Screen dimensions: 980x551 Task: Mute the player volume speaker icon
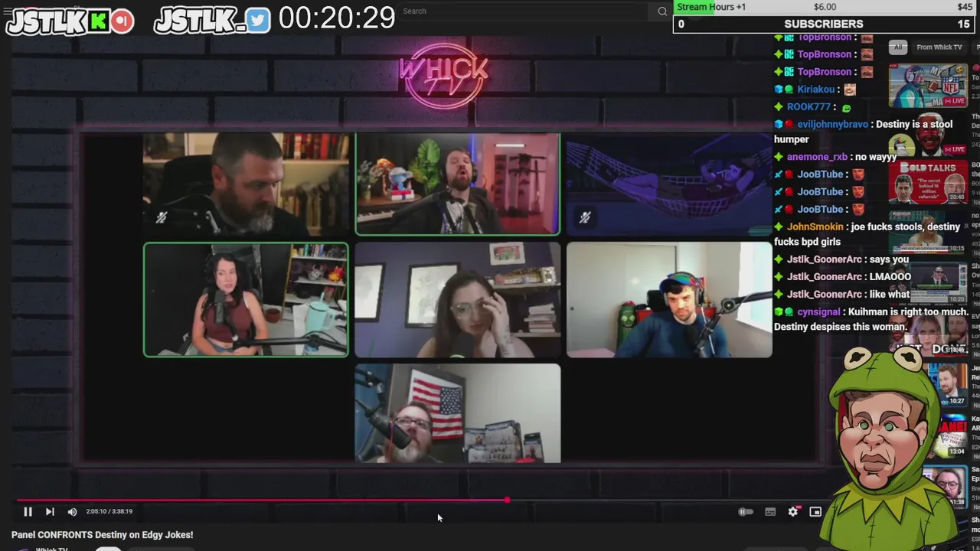click(72, 512)
